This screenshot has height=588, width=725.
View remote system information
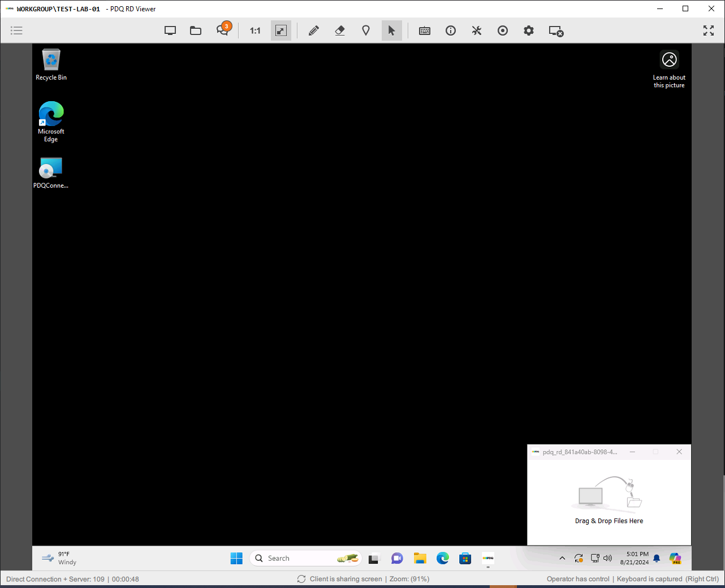[451, 31]
